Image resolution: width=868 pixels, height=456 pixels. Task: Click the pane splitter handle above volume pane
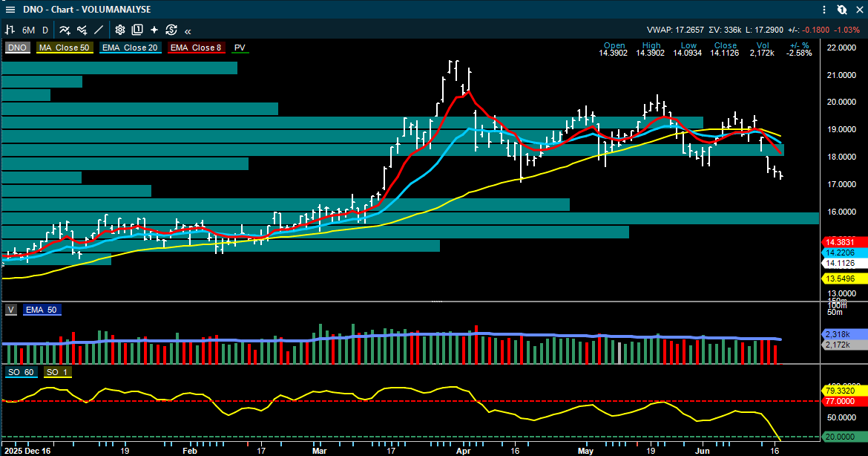pyautogui.click(x=437, y=302)
